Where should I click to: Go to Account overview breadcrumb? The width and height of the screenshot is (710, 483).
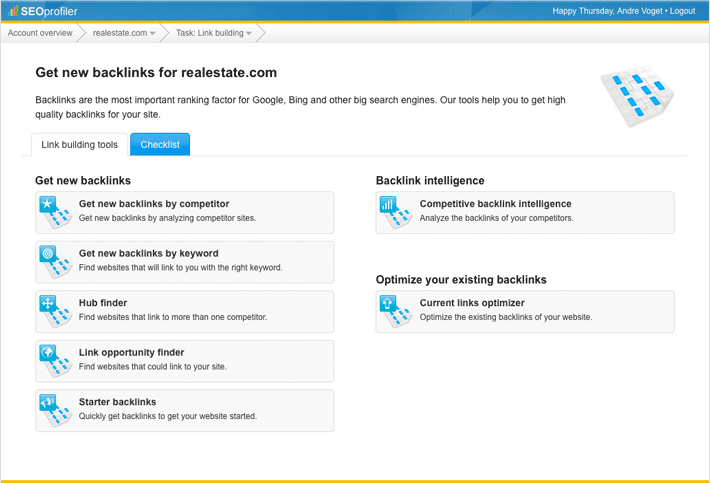coord(40,33)
